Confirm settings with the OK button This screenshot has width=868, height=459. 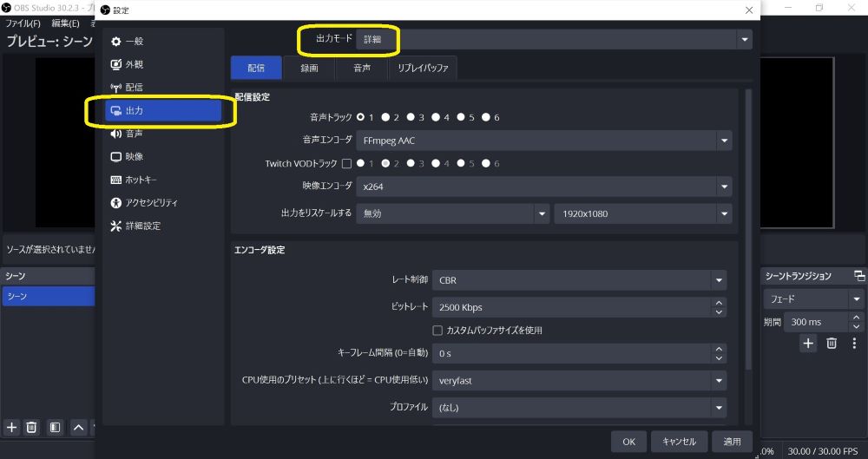click(628, 442)
